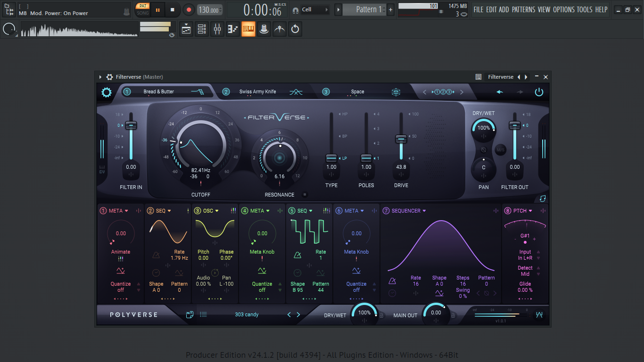
Task: Open the SEQUENCER modulator type dropdown
Action: click(x=424, y=211)
